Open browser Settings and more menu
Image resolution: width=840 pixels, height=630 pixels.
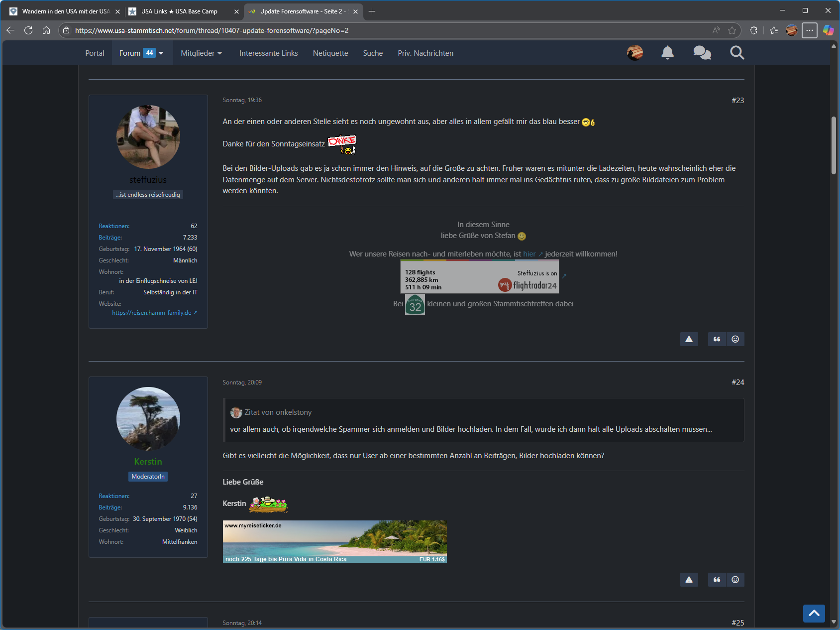tap(810, 30)
